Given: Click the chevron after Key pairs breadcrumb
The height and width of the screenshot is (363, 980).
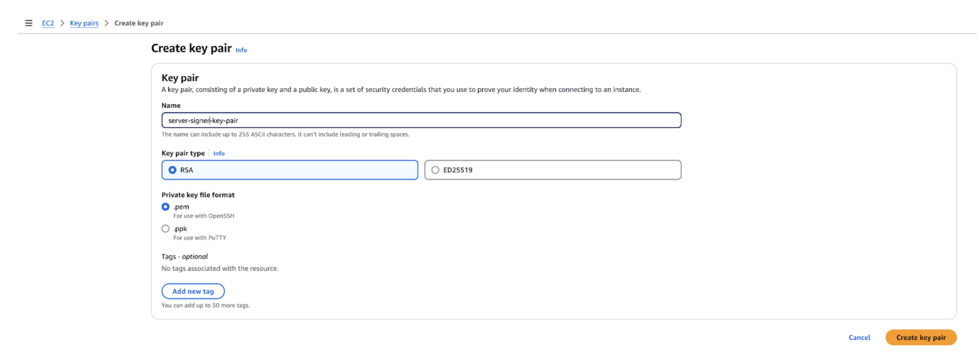Looking at the screenshot, I should 107,23.
